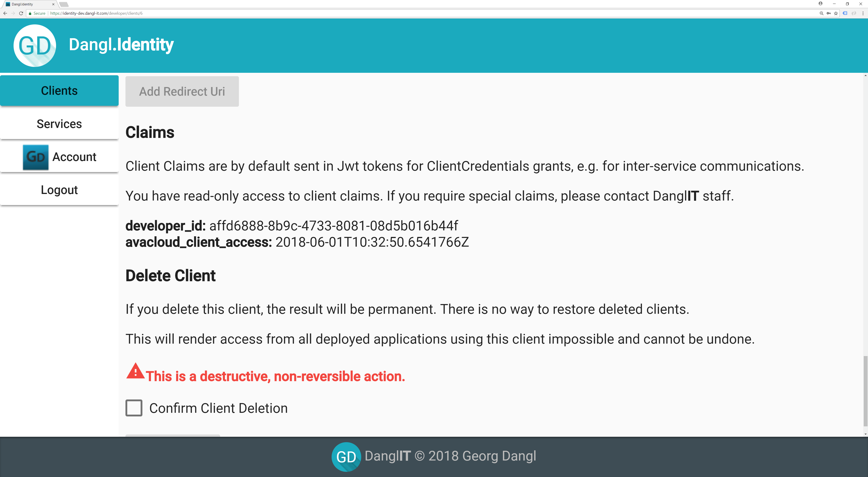
Task: Click the Add Redirect Uri button
Action: [182, 91]
